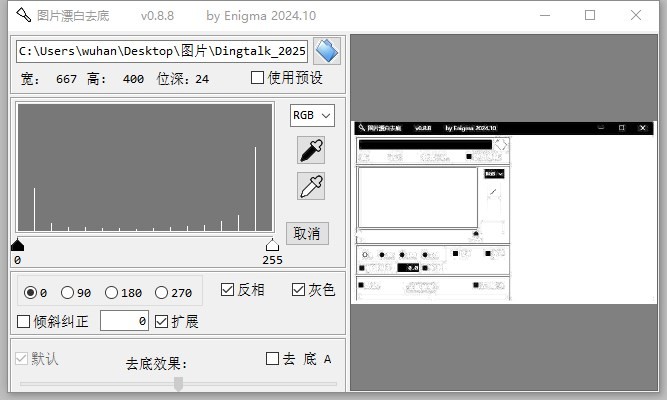The height and width of the screenshot is (400, 667).
Task: Toggle the 灰色 grayscale checkbox
Action: (x=298, y=290)
